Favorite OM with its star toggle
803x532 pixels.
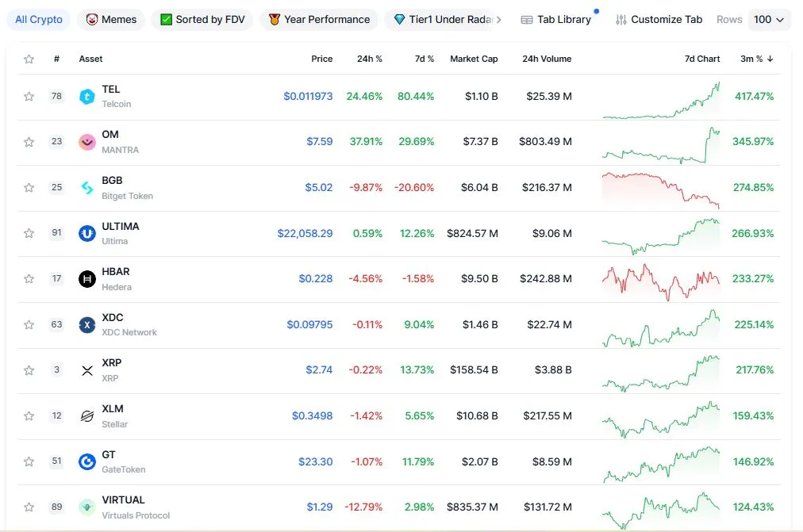(x=29, y=142)
